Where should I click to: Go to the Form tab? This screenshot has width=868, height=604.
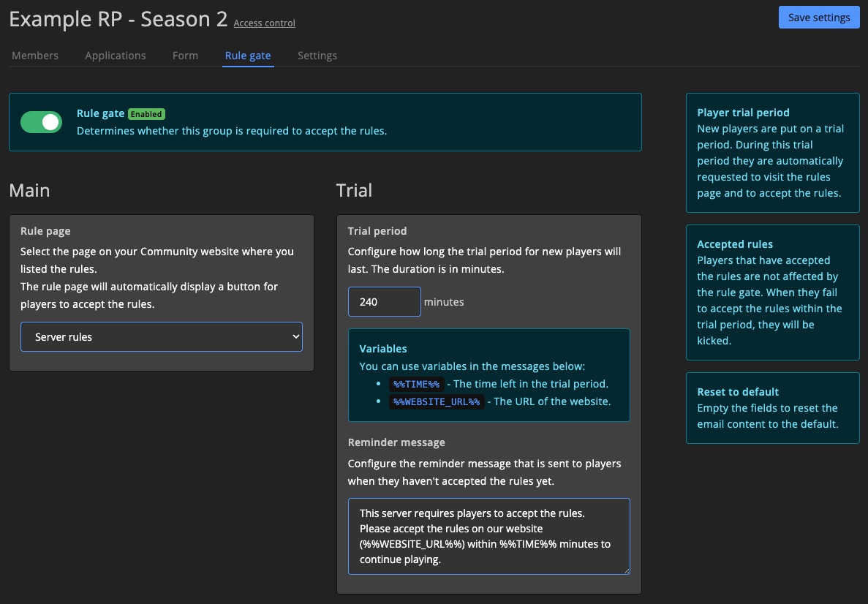click(x=185, y=56)
